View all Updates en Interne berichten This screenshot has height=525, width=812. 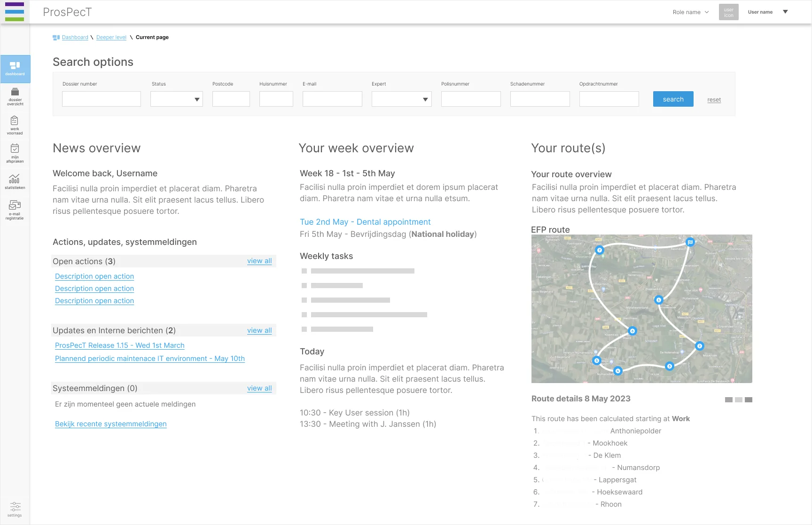[x=259, y=330]
